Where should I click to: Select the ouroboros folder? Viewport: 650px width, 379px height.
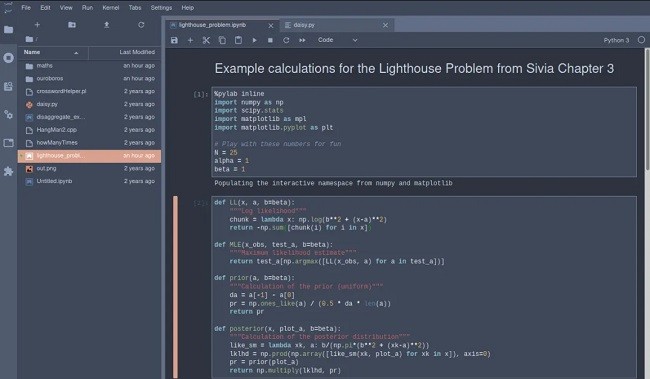(x=89, y=78)
